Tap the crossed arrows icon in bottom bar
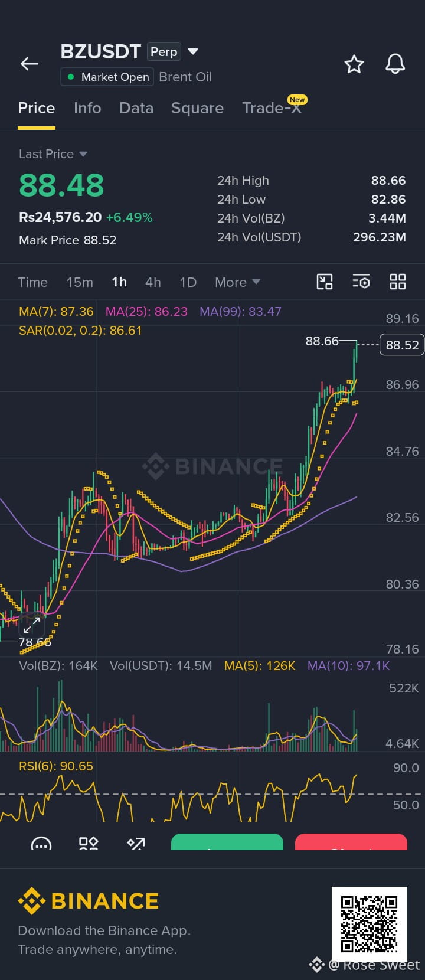 coord(136,844)
